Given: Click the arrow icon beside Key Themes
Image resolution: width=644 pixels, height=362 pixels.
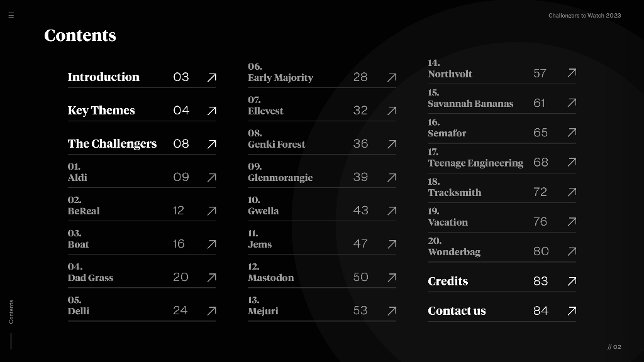Looking at the screenshot, I should point(212,111).
